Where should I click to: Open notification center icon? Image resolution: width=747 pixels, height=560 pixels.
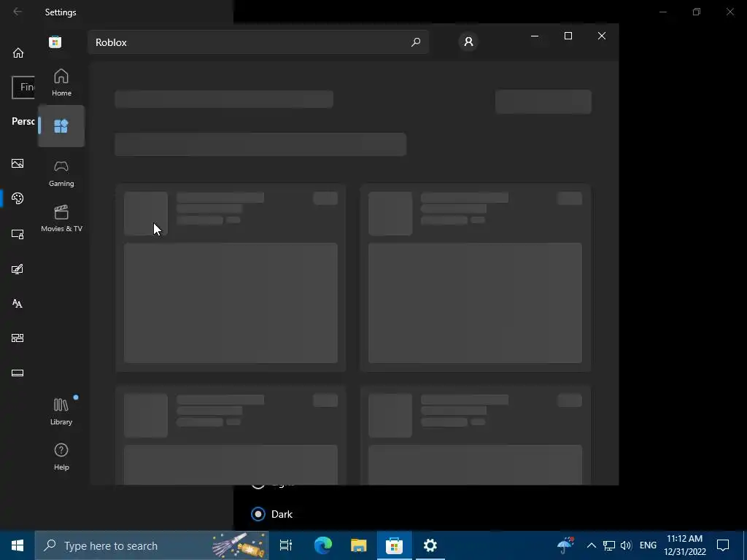point(723,545)
